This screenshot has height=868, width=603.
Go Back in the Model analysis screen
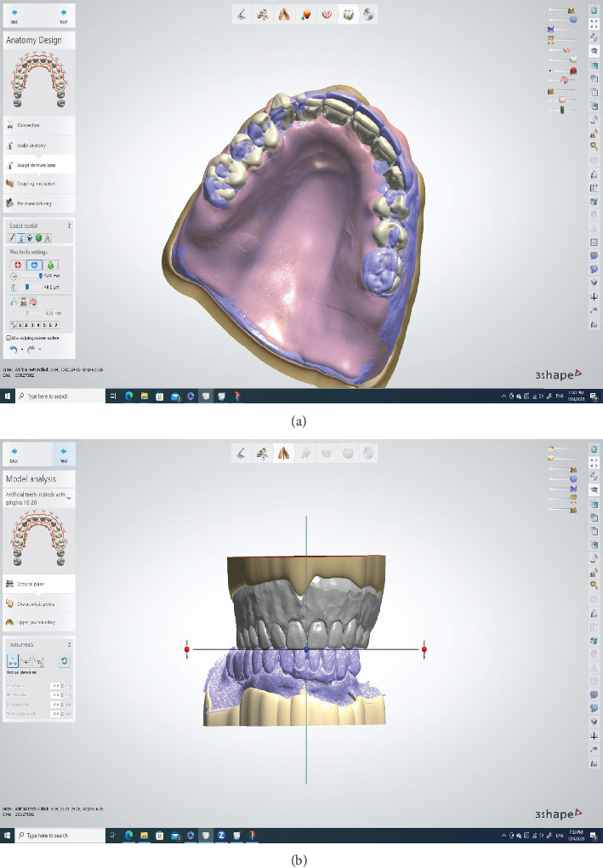pyautogui.click(x=14, y=455)
